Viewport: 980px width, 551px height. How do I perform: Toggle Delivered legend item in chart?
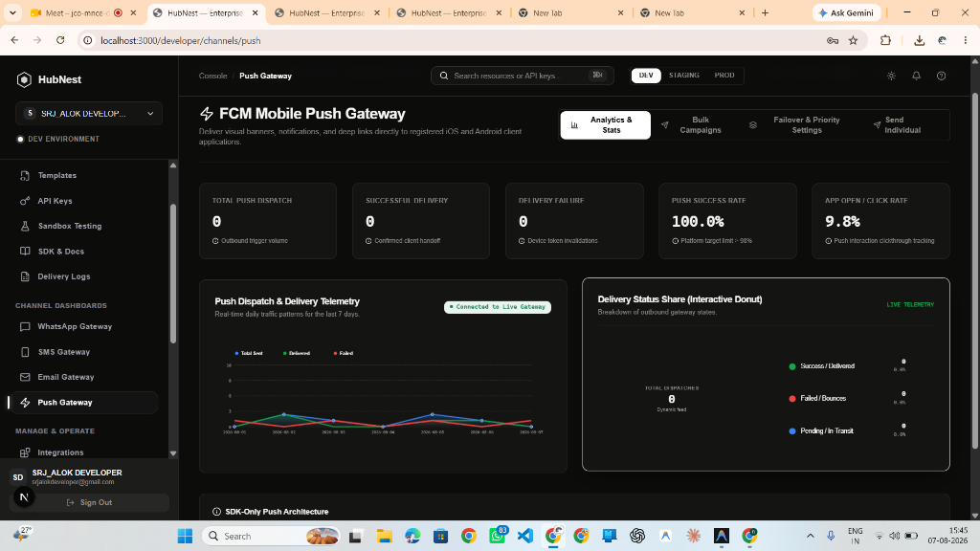click(x=297, y=353)
